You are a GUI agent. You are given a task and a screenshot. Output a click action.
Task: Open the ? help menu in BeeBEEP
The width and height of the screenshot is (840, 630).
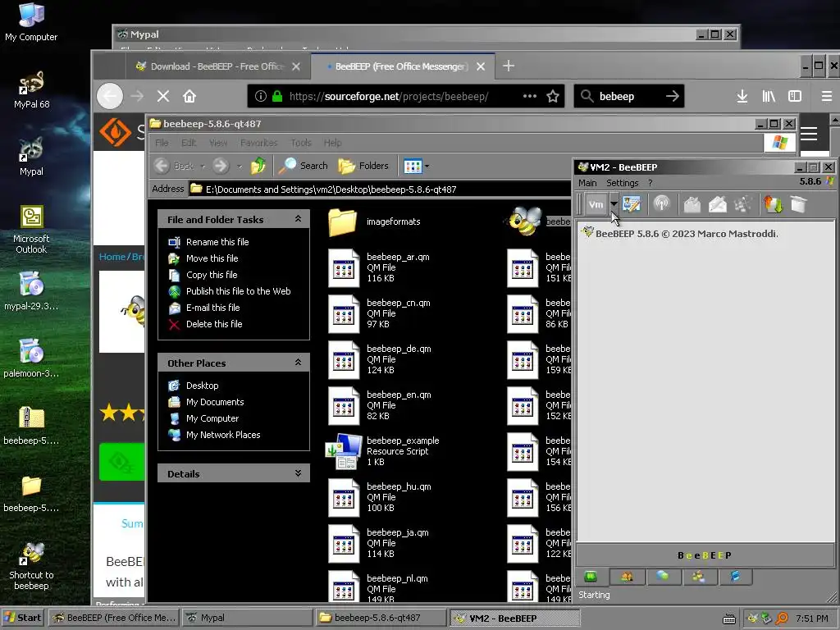[650, 183]
